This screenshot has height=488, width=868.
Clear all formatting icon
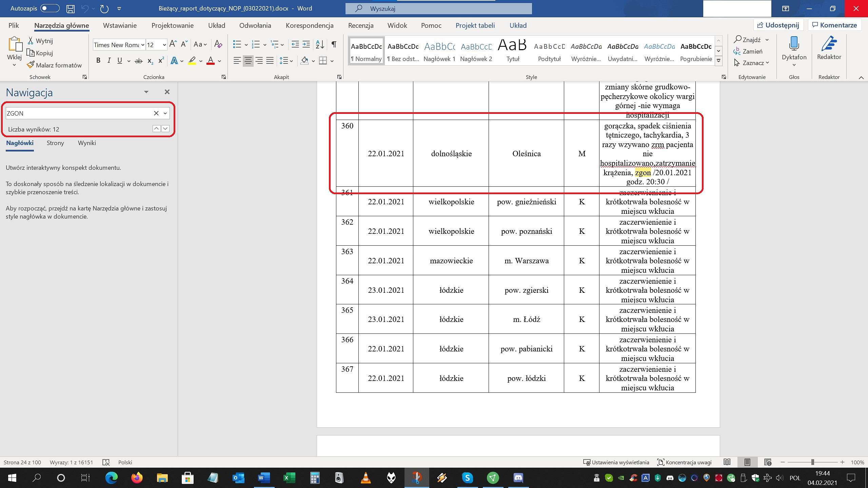point(218,44)
